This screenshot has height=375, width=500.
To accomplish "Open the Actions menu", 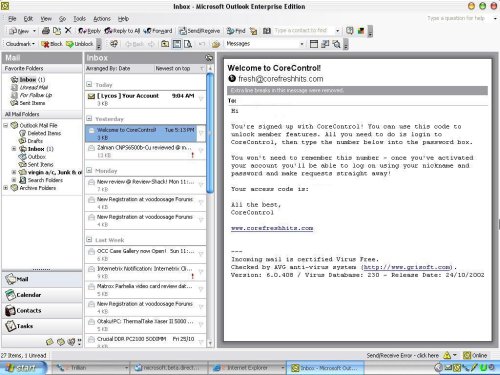I will coord(102,19).
